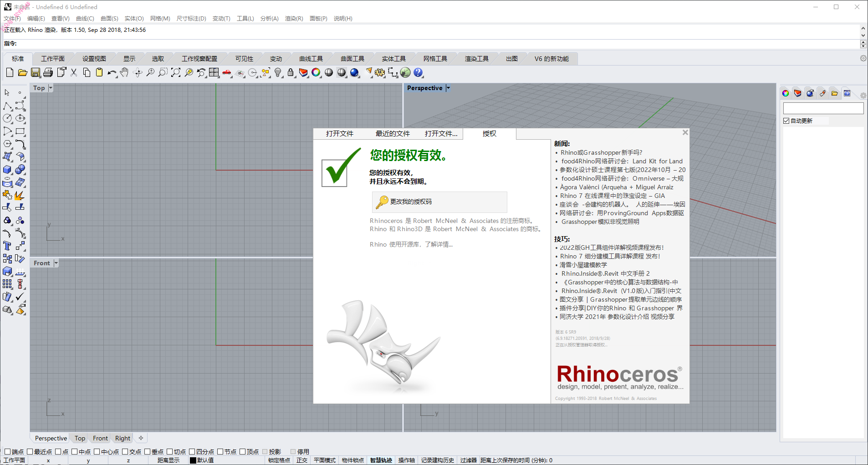The image size is (868, 465).
Task: Open the Perspective viewport dropdown arrow
Action: [448, 88]
